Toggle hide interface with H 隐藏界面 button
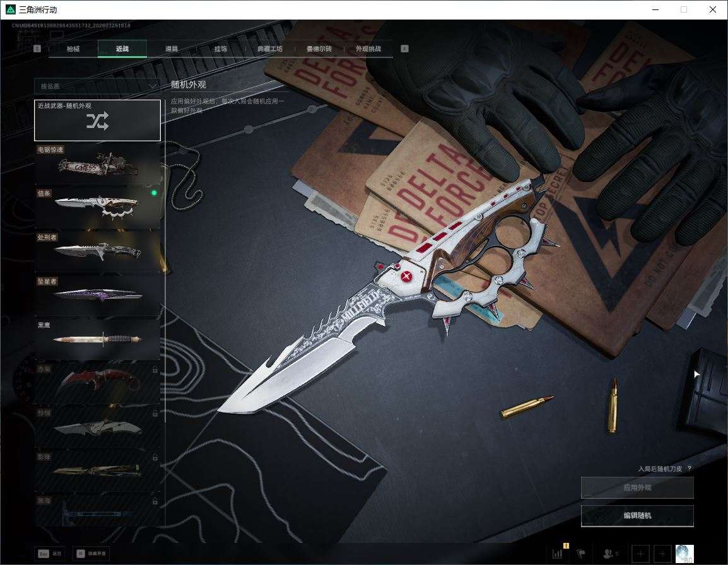 click(x=92, y=554)
